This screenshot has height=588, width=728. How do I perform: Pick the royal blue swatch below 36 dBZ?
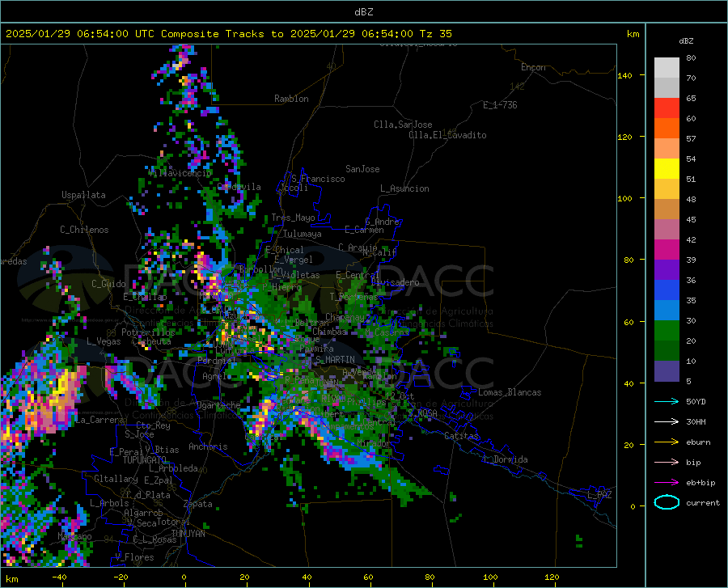click(x=667, y=290)
